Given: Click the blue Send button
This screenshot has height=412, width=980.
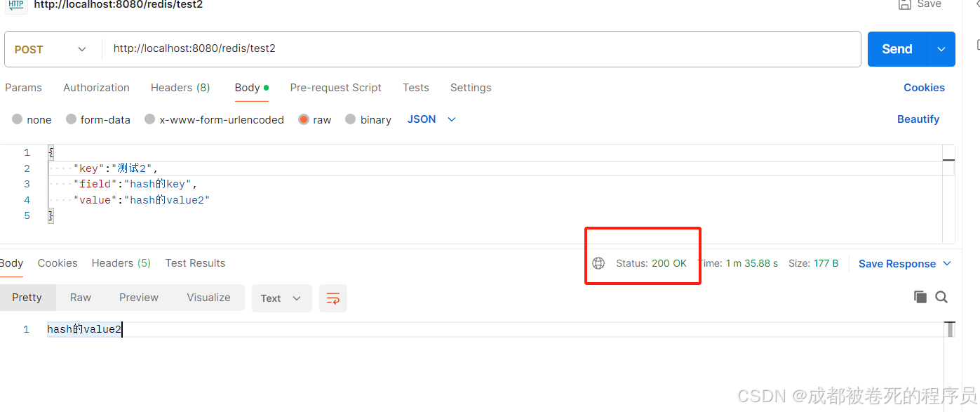Looking at the screenshot, I should (x=897, y=49).
